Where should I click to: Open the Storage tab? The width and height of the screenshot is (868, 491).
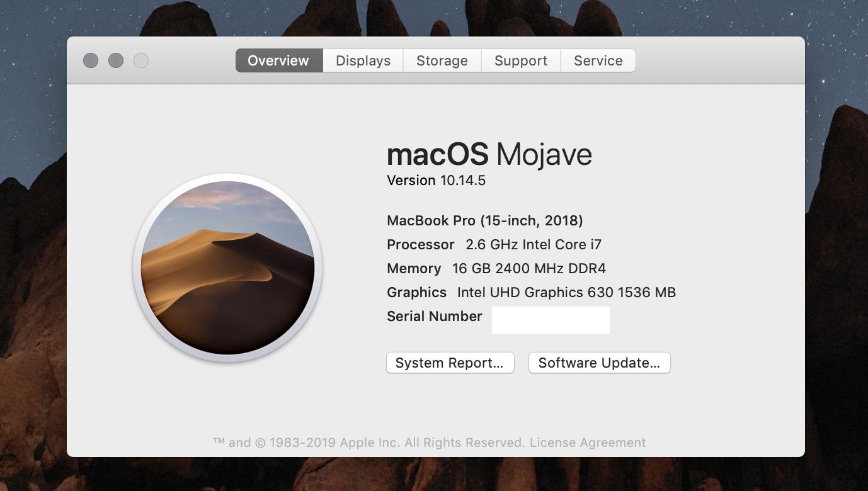tap(442, 60)
